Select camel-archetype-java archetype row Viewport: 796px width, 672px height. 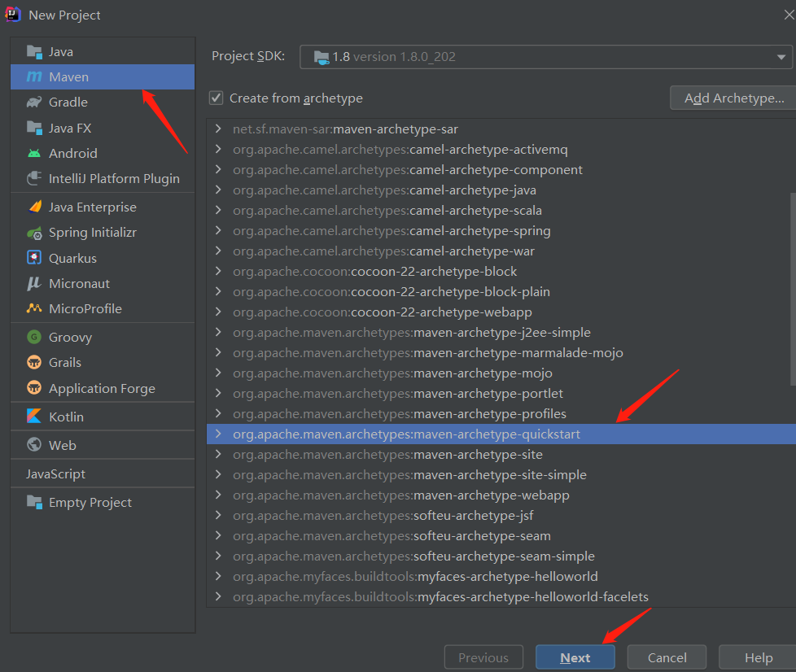[501, 190]
